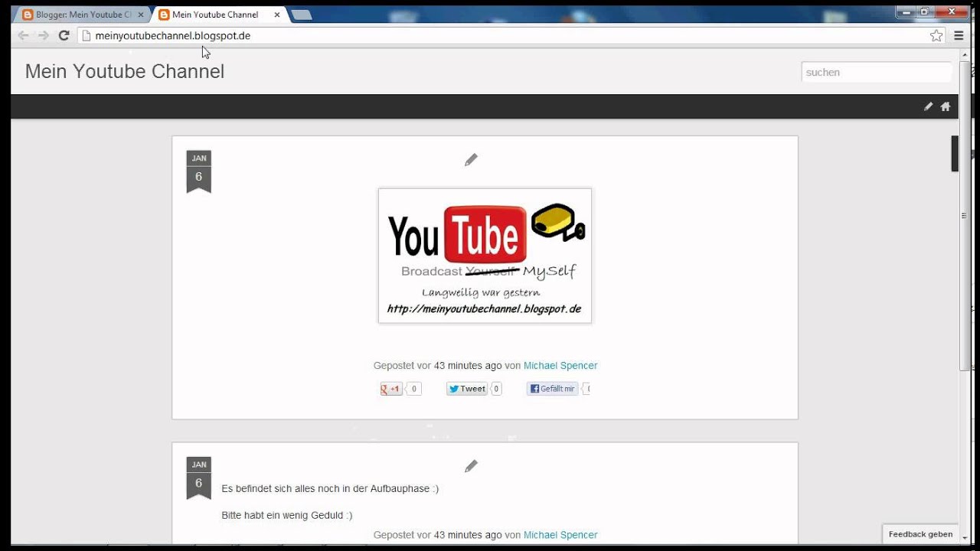Open Michael Spencer link in second post
Screen dimensions: 980x551
click(560, 535)
